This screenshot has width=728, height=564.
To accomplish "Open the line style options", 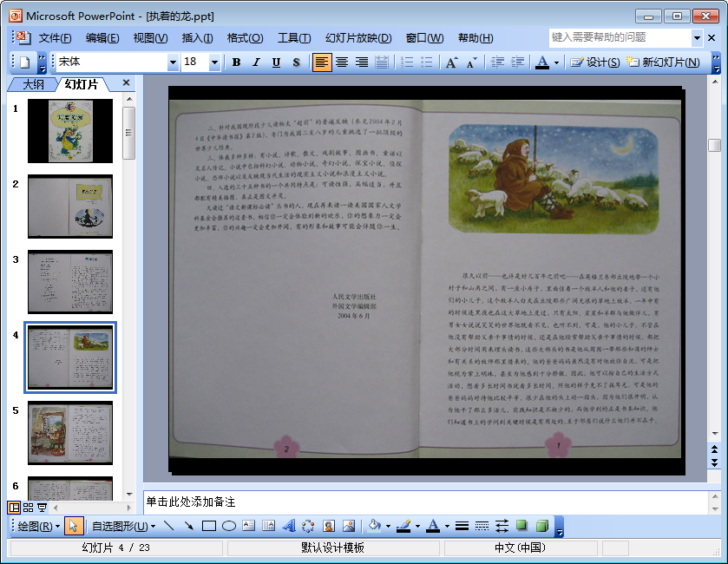I will coord(462,526).
